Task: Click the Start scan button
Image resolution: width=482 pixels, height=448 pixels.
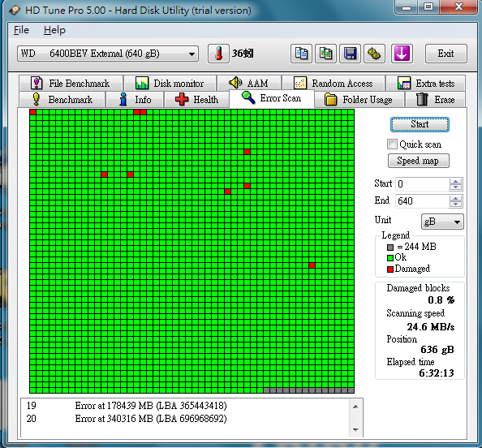Action: coord(420,124)
